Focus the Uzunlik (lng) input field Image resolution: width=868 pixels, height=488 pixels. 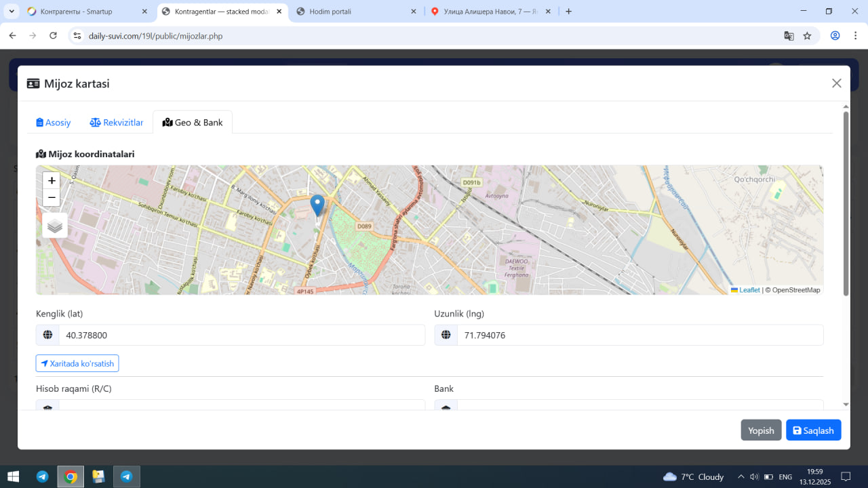point(639,335)
